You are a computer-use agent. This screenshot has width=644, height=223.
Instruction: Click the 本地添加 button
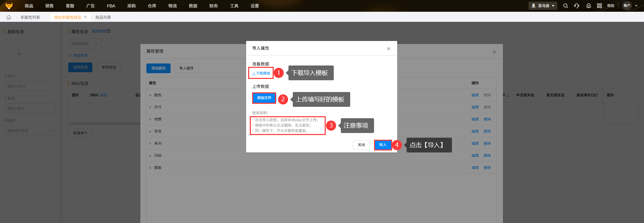click(109, 67)
